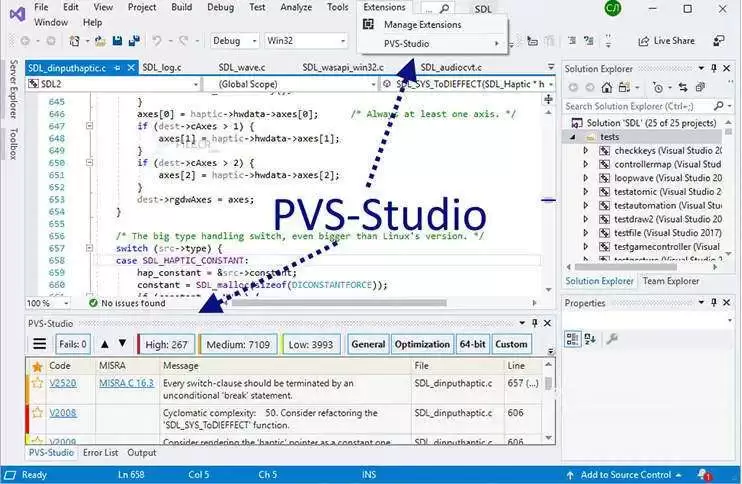Switch to SDL_audiocvt.c tab

tap(451, 68)
